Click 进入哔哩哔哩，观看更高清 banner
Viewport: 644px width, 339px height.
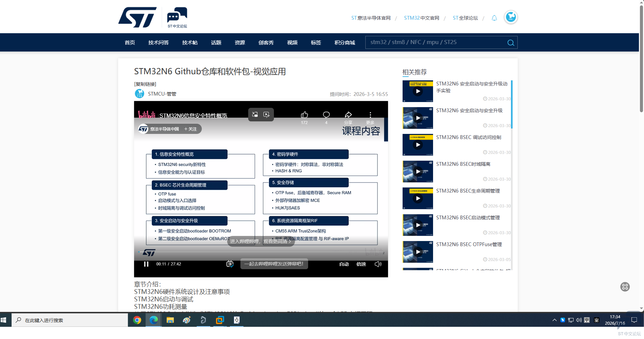tap(261, 241)
